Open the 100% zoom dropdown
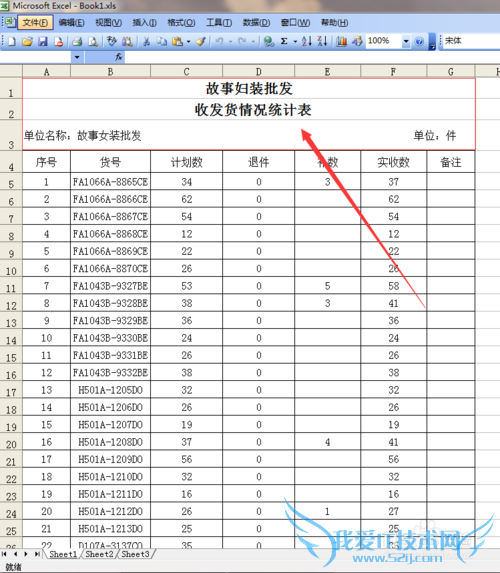The height and width of the screenshot is (573, 500). click(406, 41)
